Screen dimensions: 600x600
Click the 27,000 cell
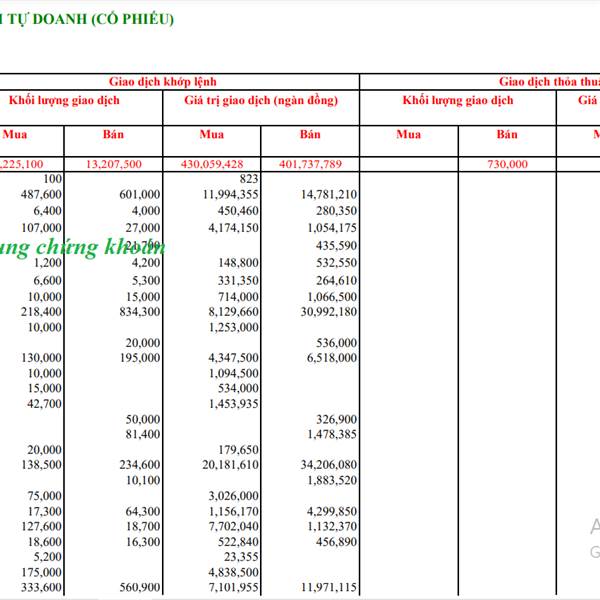[143, 228]
